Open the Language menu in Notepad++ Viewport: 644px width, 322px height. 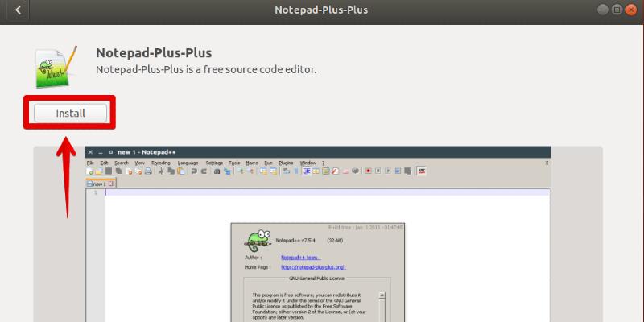coord(188,163)
